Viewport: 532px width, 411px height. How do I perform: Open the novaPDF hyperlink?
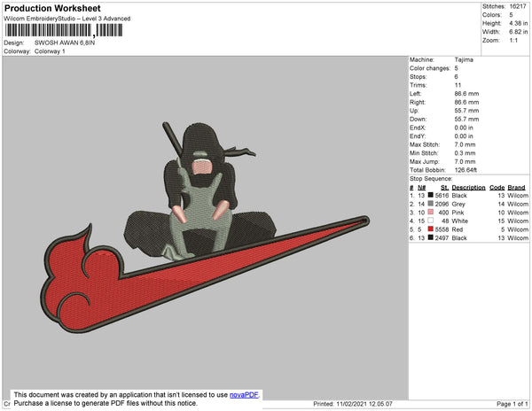pyautogui.click(x=244, y=395)
